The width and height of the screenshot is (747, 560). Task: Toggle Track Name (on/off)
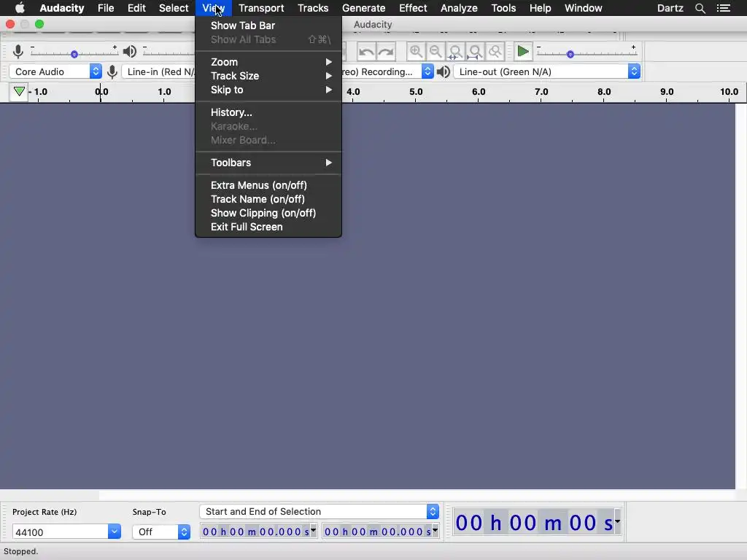point(268,199)
